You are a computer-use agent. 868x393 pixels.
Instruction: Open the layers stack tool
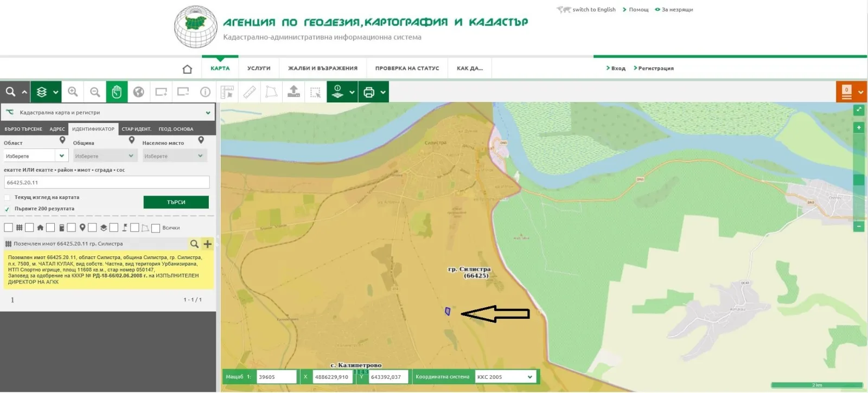[42, 92]
